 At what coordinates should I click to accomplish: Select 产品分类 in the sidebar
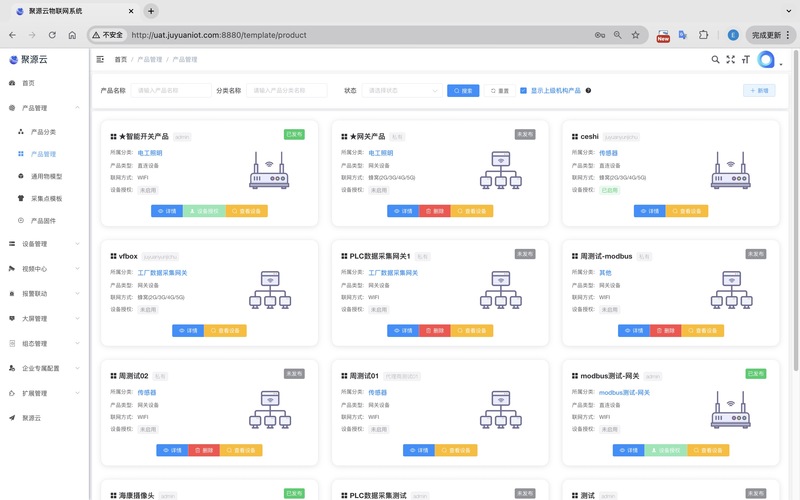pyautogui.click(x=44, y=132)
